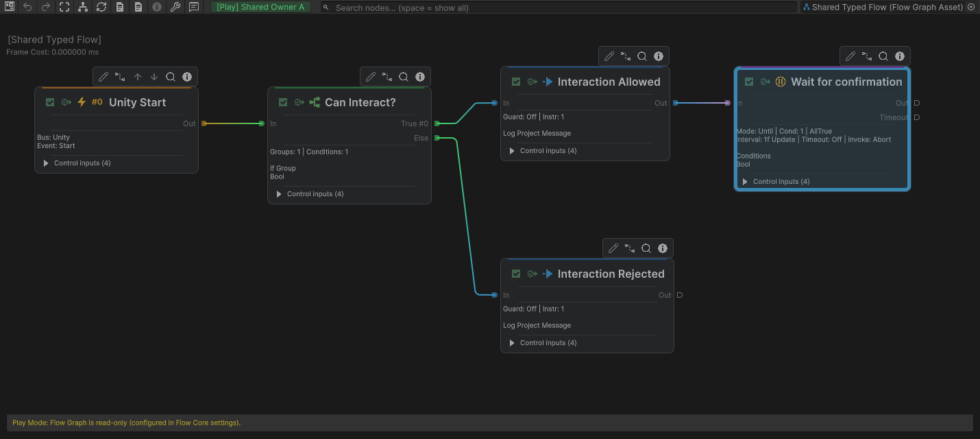Screen dimensions: 980x439
Task: Click the object picker beside Flow Graph Asset
Action: pos(971,7)
